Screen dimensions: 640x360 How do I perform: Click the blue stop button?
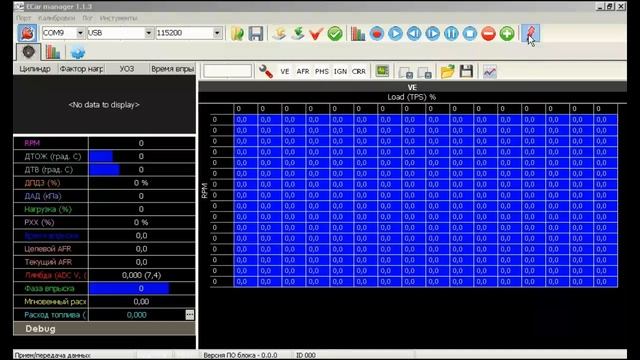[x=470, y=33]
